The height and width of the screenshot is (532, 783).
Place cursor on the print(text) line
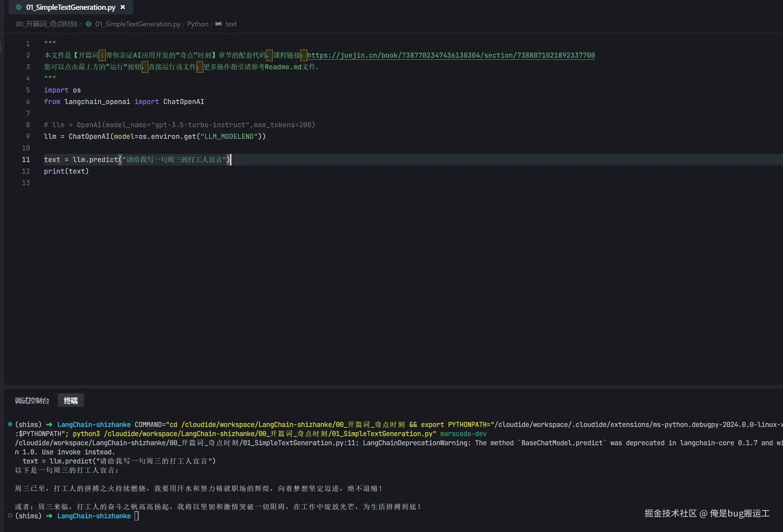[66, 171]
